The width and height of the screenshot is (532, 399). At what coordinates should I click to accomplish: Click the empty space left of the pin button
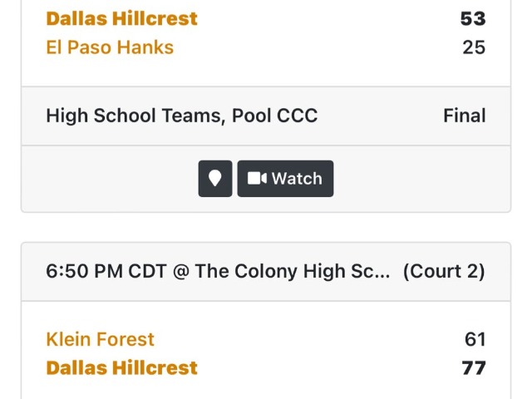coord(108,179)
